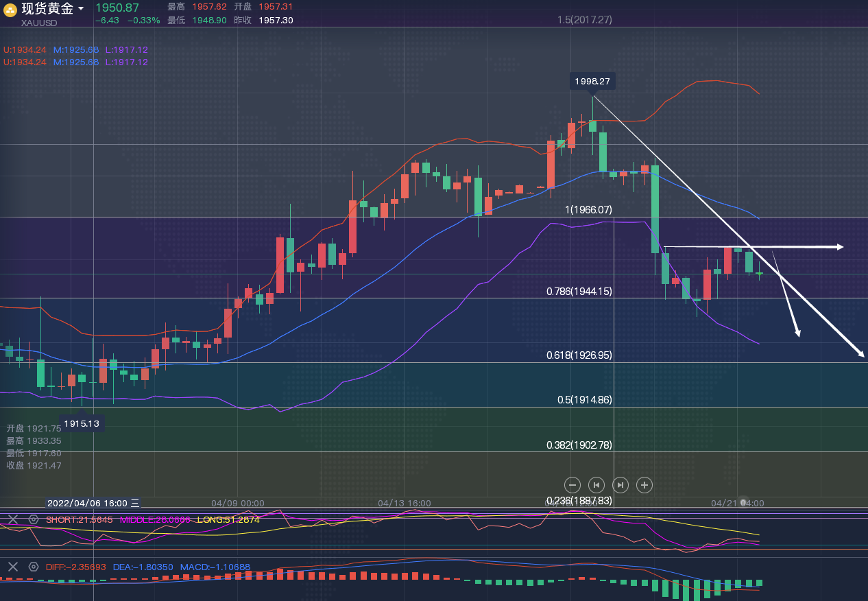Viewport: 868px width, 601px height.
Task: Open settings for SHORT/MIDDLE/LONG indicator
Action: 33,519
